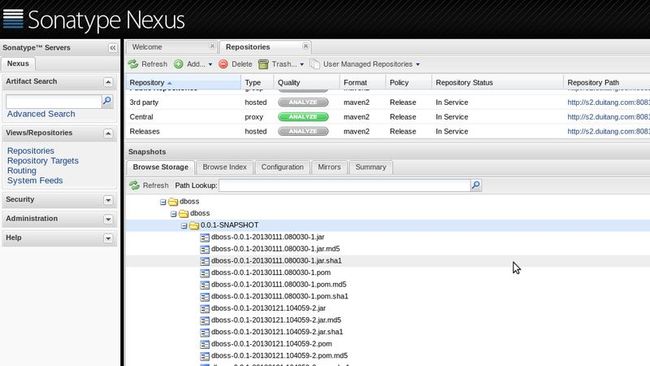Open the Repositories link in sidebar

point(31,151)
